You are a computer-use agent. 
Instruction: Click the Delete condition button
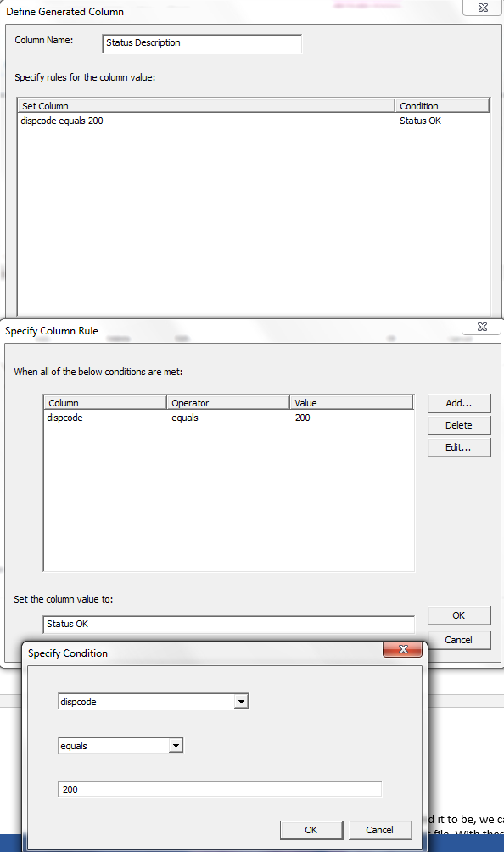[x=459, y=425]
